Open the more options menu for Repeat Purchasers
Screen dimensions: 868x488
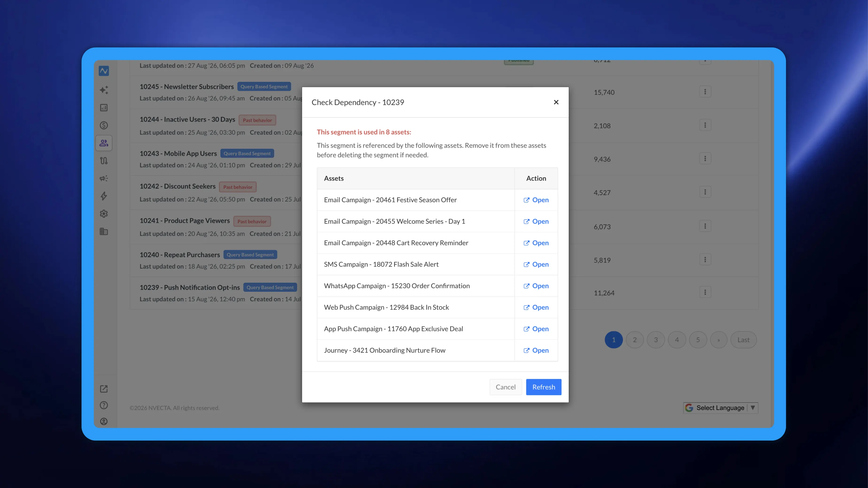pyautogui.click(x=705, y=260)
